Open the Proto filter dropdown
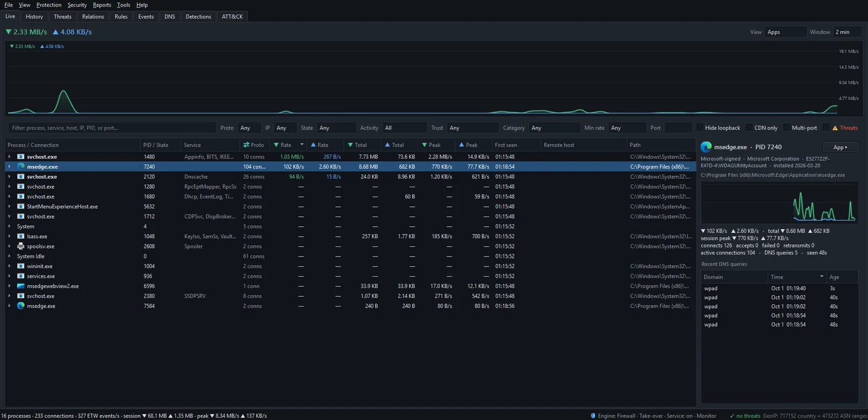This screenshot has width=868, height=420. click(x=250, y=128)
